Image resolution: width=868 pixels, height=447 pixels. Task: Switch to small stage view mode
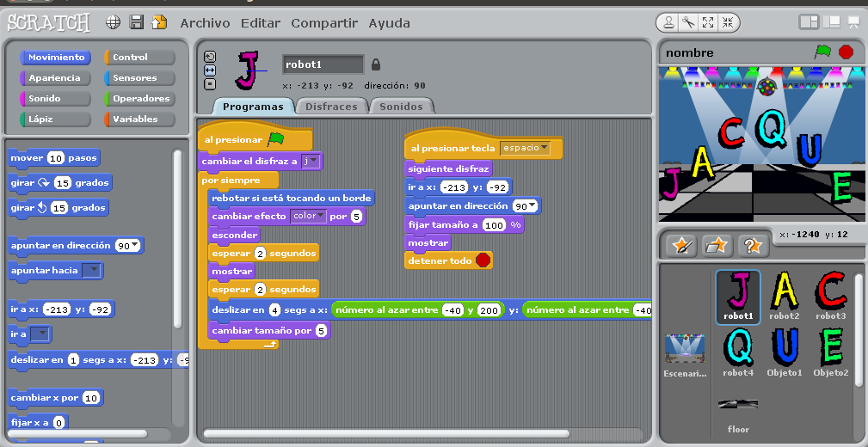(x=809, y=22)
